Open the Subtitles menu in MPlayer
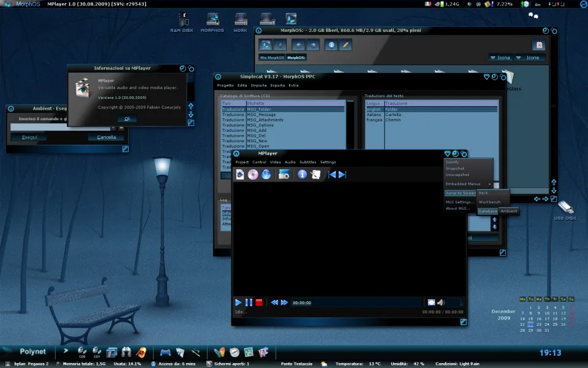The height and width of the screenshot is (368, 588). coord(307,162)
